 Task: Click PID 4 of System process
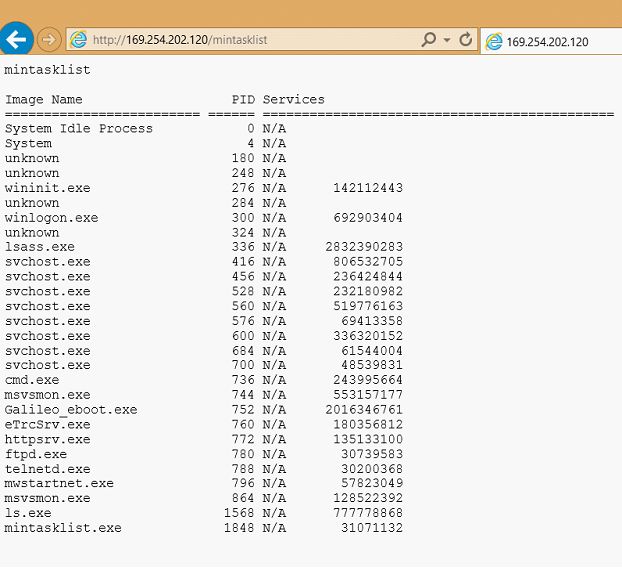pyautogui.click(x=251, y=144)
